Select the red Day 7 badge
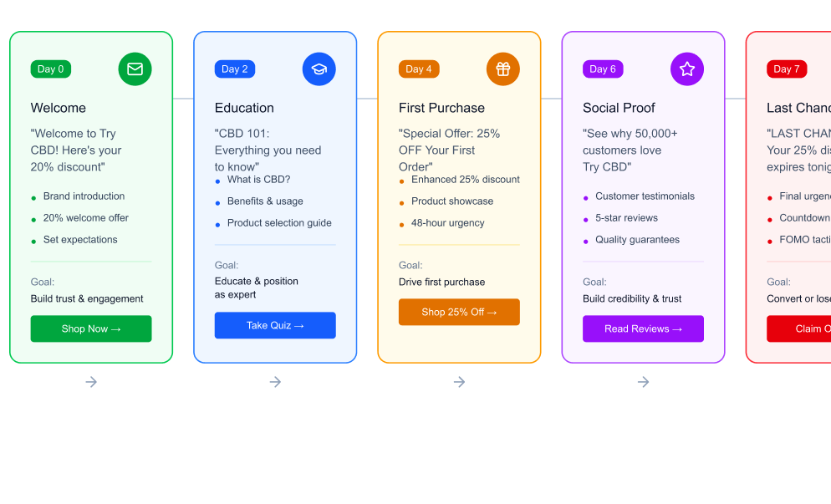This screenshot has width=831, height=504. click(x=787, y=69)
